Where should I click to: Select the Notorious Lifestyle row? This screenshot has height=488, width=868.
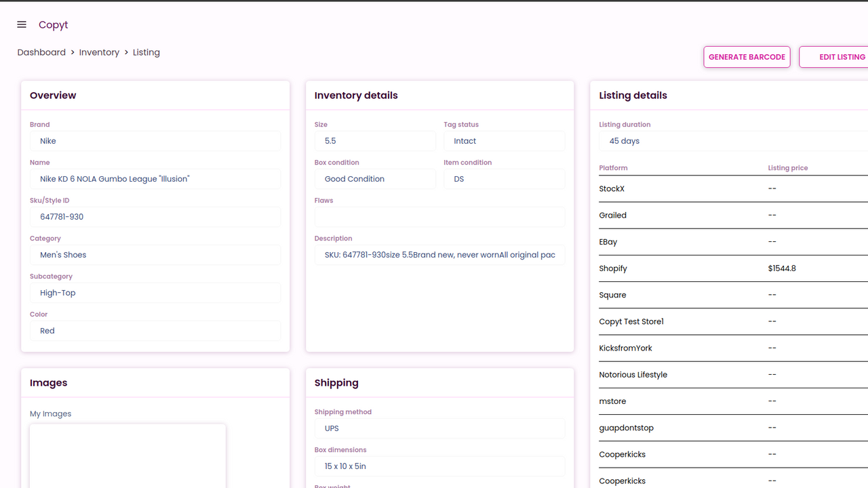pyautogui.click(x=733, y=374)
